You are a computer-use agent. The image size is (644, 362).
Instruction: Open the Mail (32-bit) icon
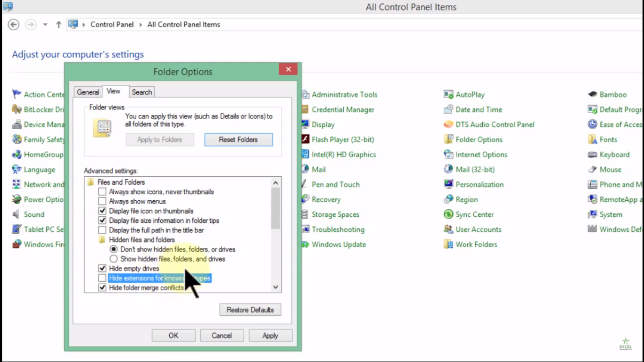tap(469, 169)
